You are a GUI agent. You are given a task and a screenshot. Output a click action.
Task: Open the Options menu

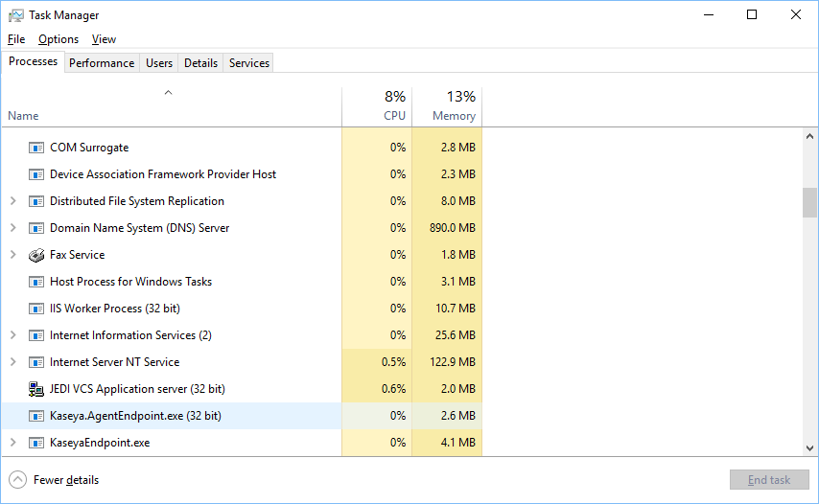tap(58, 39)
